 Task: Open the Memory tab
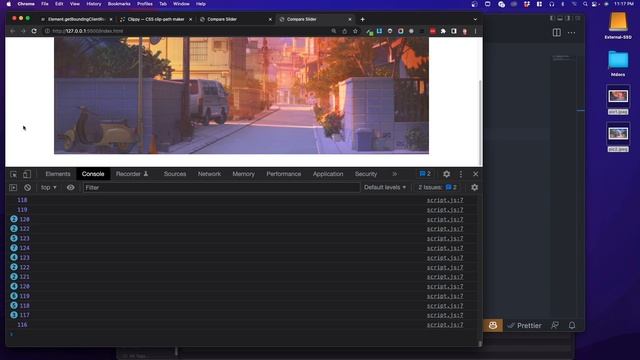(244, 174)
